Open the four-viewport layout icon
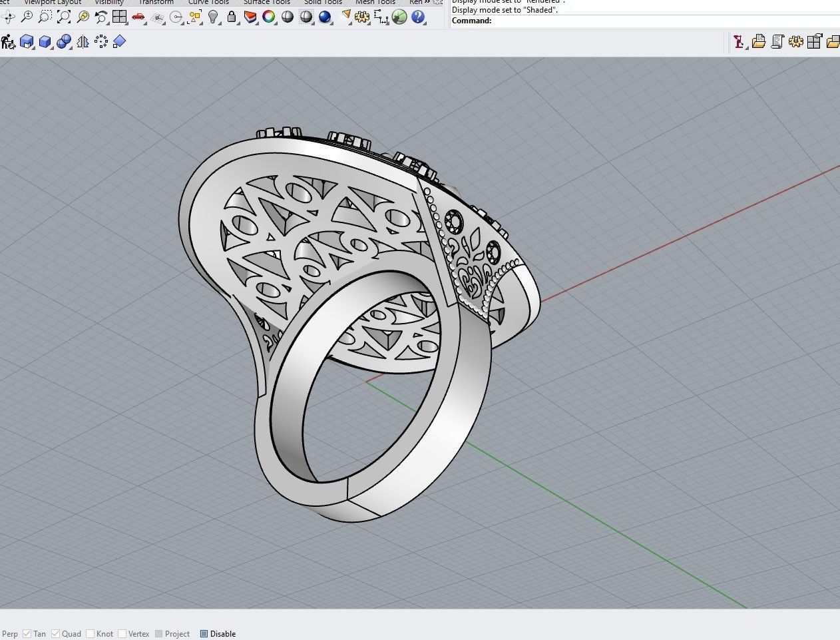840x640 pixels. pos(120,17)
